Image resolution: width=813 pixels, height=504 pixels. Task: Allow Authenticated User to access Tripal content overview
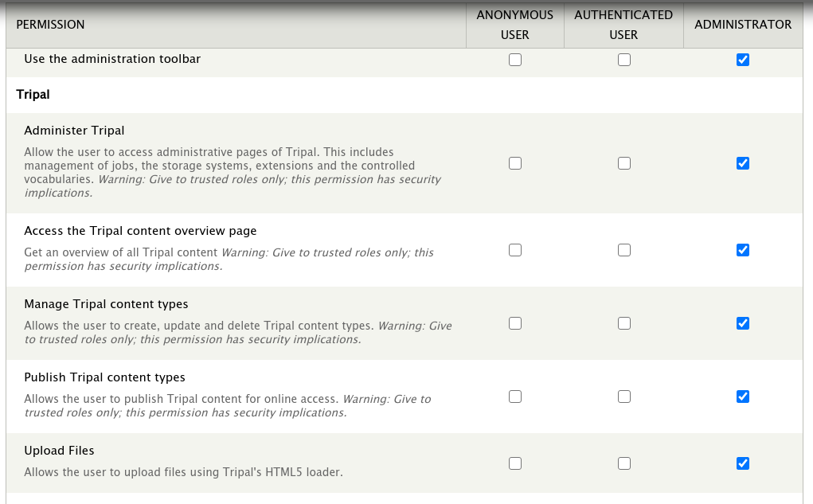click(x=624, y=250)
